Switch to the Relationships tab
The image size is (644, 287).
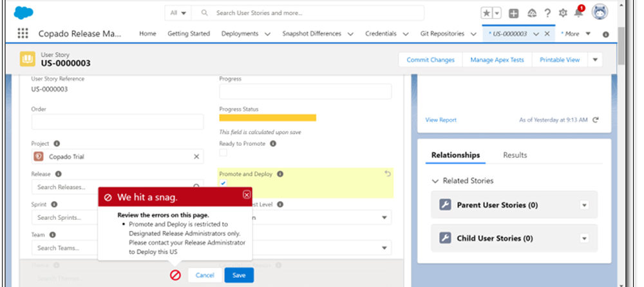click(x=455, y=155)
